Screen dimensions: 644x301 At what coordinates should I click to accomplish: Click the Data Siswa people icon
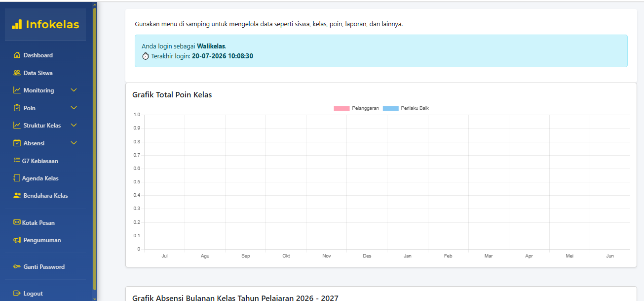pyautogui.click(x=17, y=73)
